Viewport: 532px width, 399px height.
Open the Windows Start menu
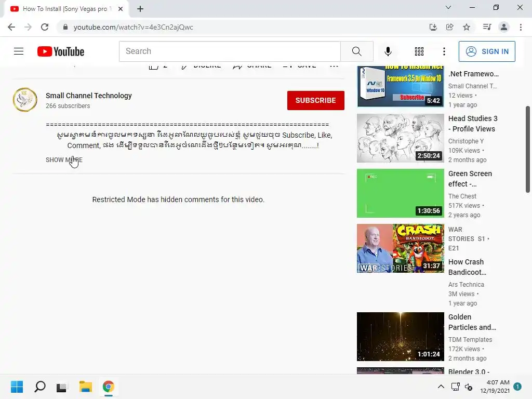(x=17, y=387)
